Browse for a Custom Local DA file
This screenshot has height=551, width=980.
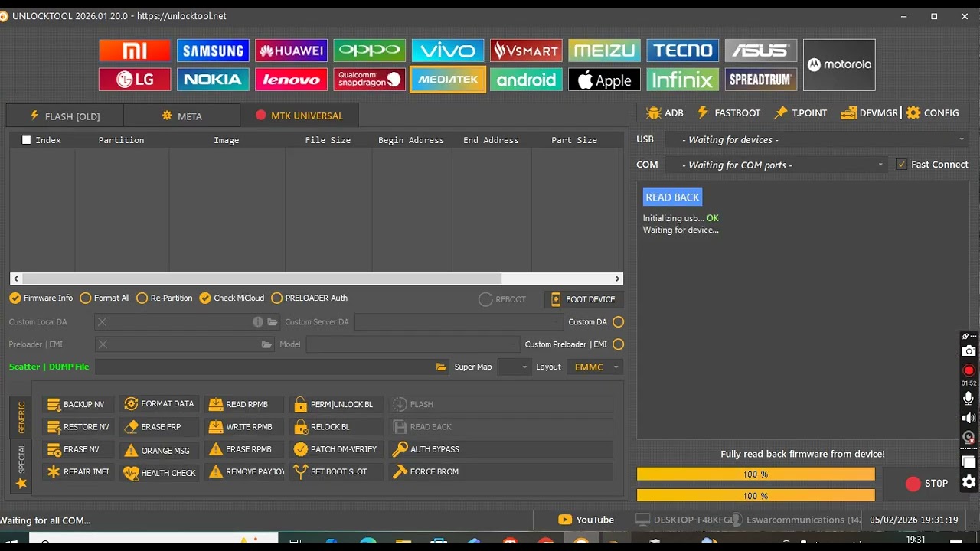click(272, 322)
